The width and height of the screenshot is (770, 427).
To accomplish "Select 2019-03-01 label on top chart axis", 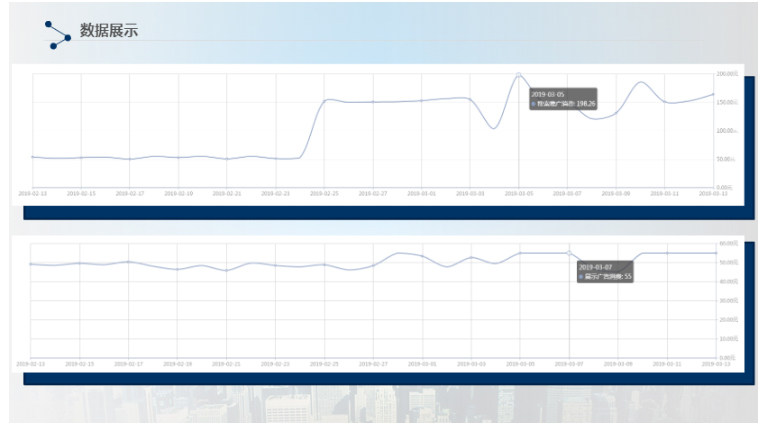I will coord(422,191).
